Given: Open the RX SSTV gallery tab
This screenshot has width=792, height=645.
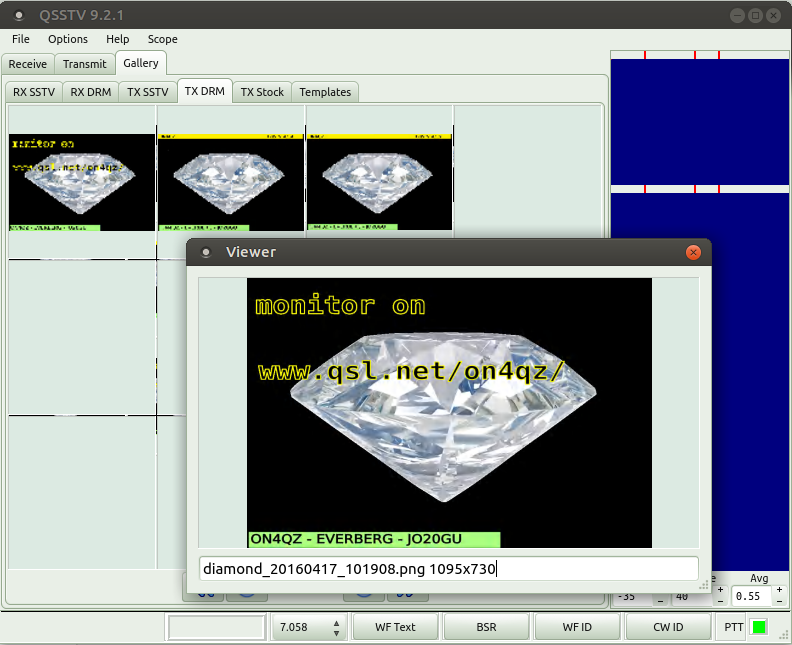Looking at the screenshot, I should pos(34,92).
